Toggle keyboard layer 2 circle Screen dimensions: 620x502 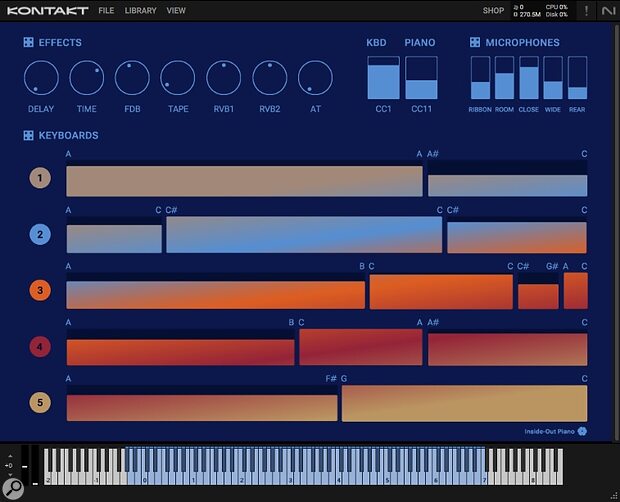click(x=40, y=234)
